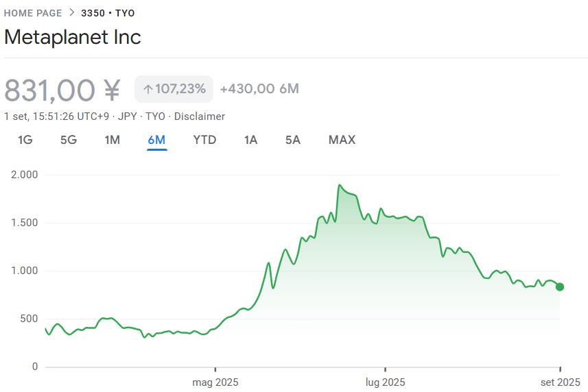This screenshot has height=392, width=588.
Task: Select the 5A time range
Action: tap(293, 140)
